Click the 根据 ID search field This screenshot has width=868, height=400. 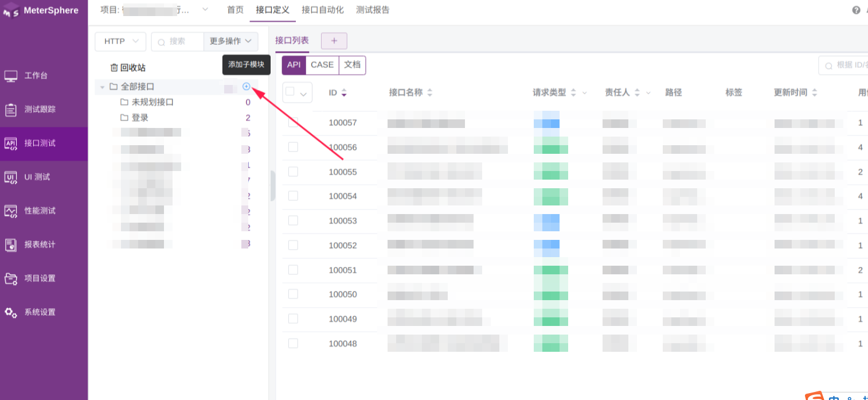click(843, 65)
